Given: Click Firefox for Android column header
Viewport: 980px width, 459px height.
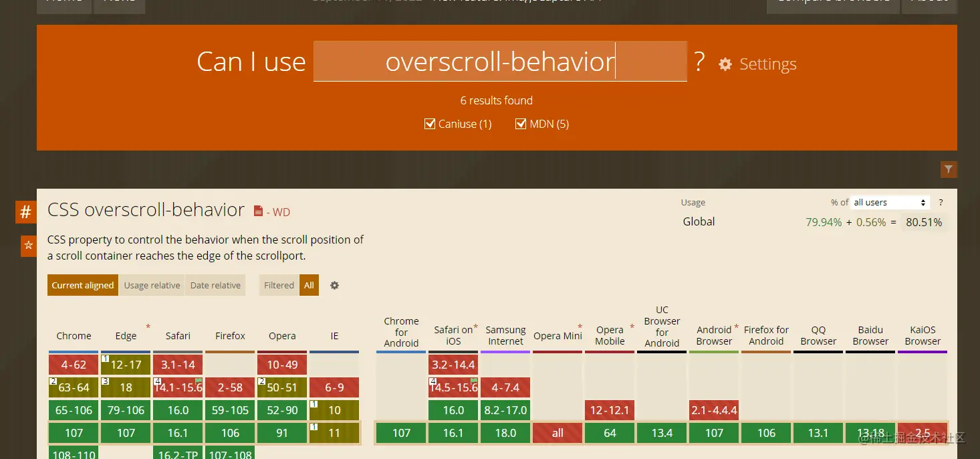Looking at the screenshot, I should [x=766, y=336].
